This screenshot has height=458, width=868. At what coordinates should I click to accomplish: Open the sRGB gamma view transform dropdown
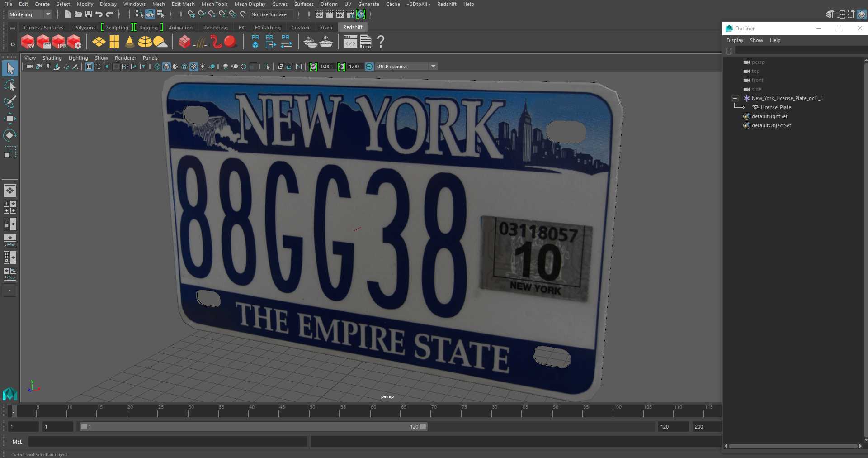pos(406,67)
